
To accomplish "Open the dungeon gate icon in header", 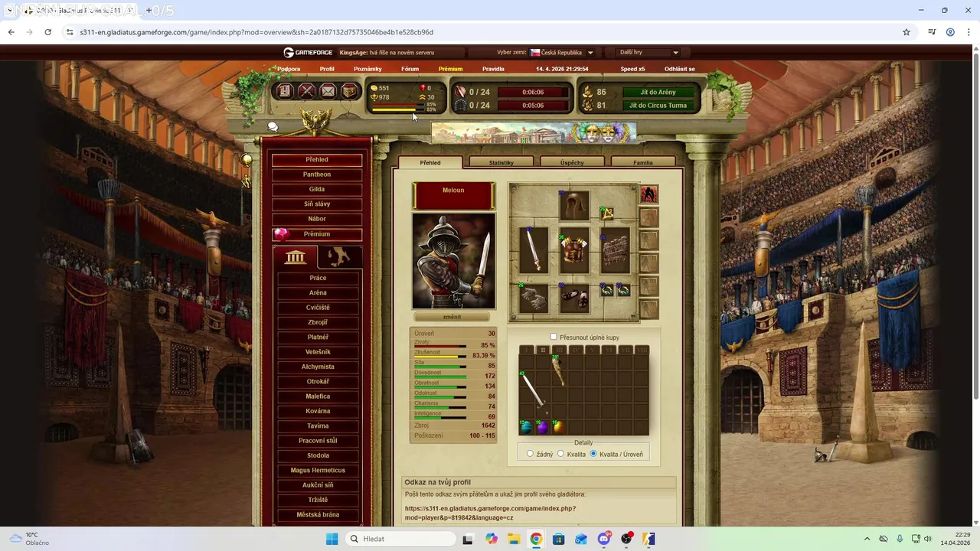I will click(x=461, y=106).
